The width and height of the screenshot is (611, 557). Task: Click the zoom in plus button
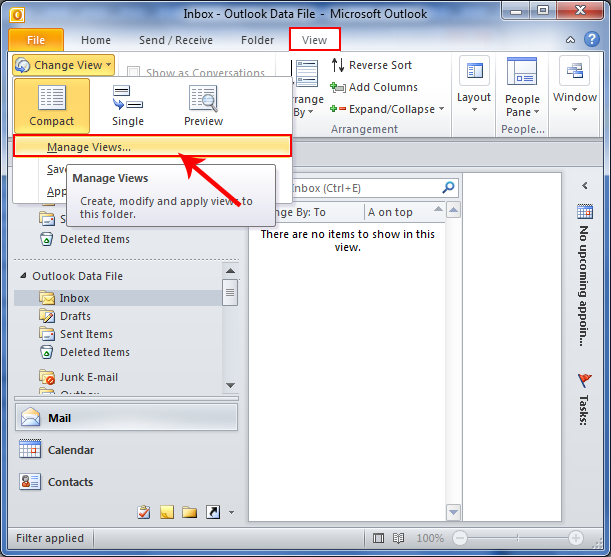pyautogui.click(x=576, y=538)
